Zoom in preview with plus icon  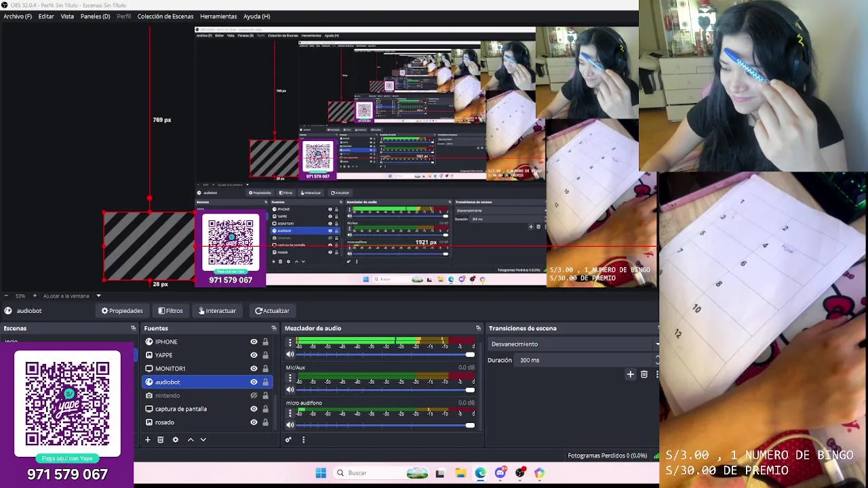pos(35,296)
